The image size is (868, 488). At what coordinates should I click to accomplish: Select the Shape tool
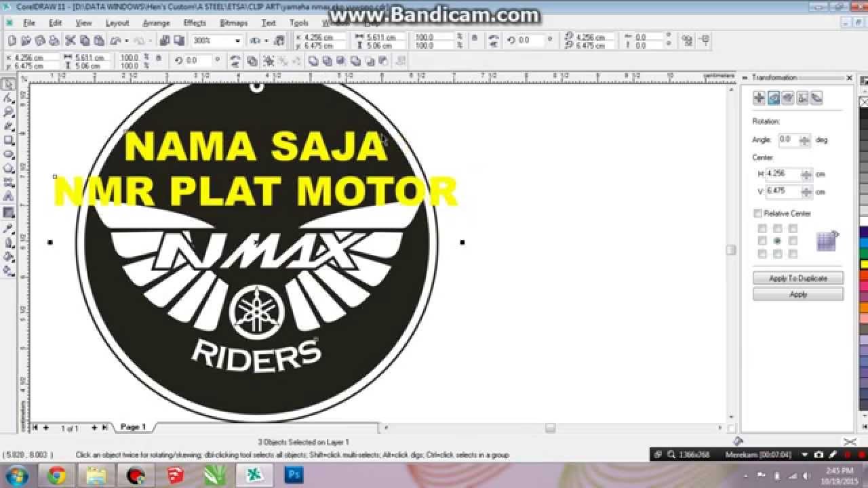tap(8, 98)
